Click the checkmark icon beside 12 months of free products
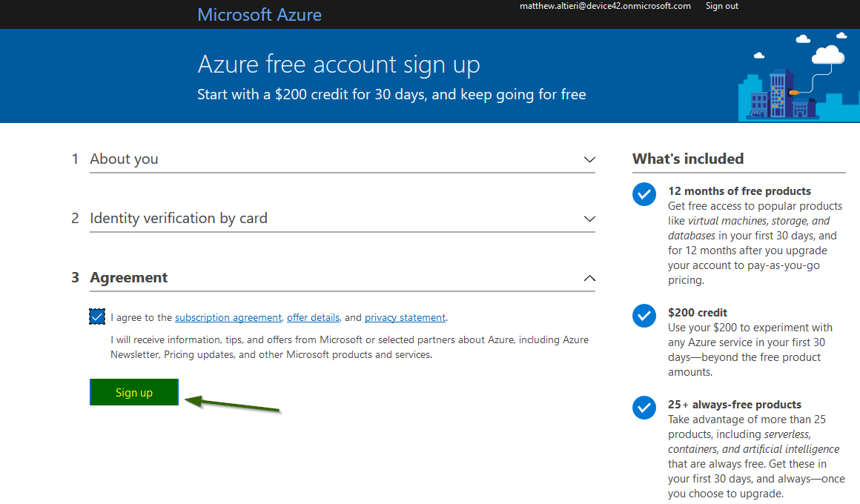The height and width of the screenshot is (504, 860). (x=644, y=193)
